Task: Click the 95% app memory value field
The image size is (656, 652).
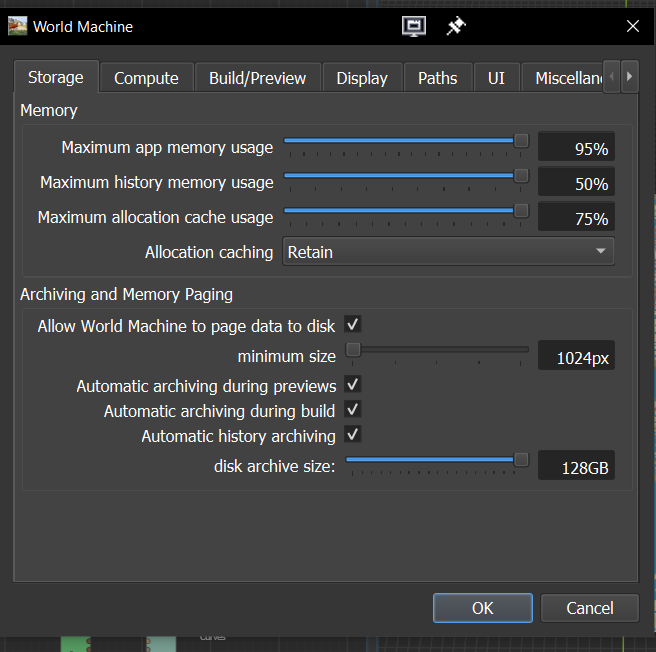Action: [x=576, y=146]
